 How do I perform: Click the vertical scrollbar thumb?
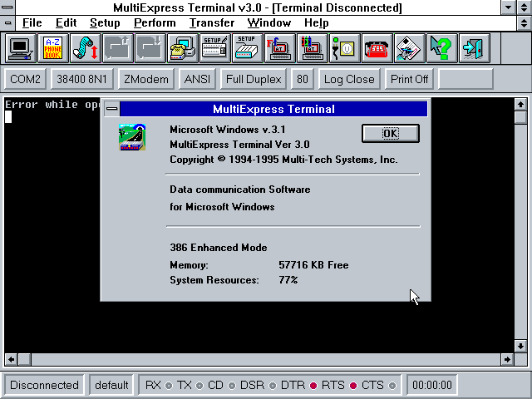pyautogui.click(x=520, y=117)
